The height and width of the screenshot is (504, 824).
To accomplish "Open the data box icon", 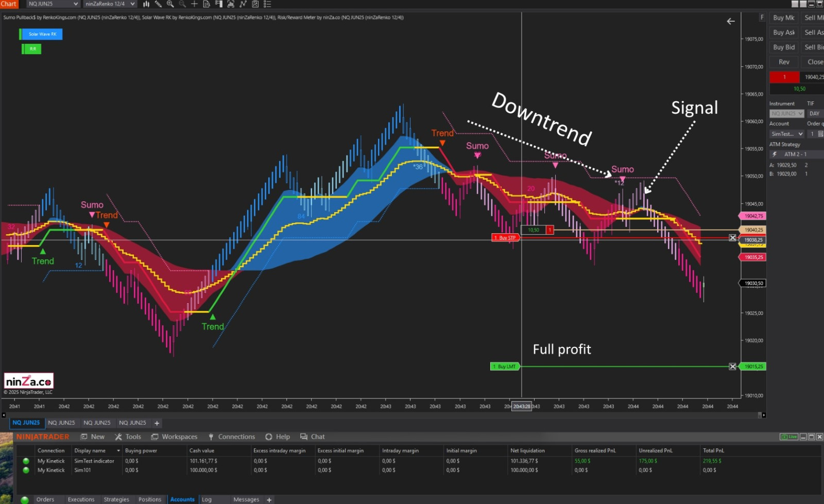I will [207, 4].
